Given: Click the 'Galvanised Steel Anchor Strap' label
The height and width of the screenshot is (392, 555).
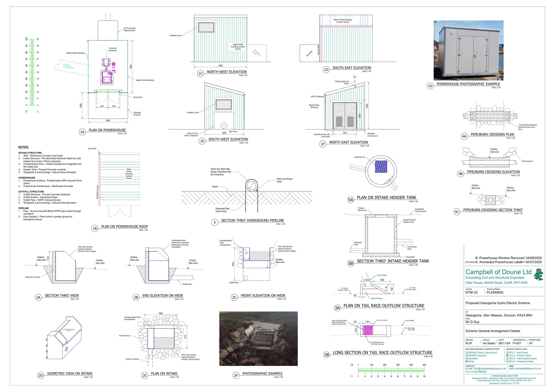Looking at the screenshot, I should [222, 210].
